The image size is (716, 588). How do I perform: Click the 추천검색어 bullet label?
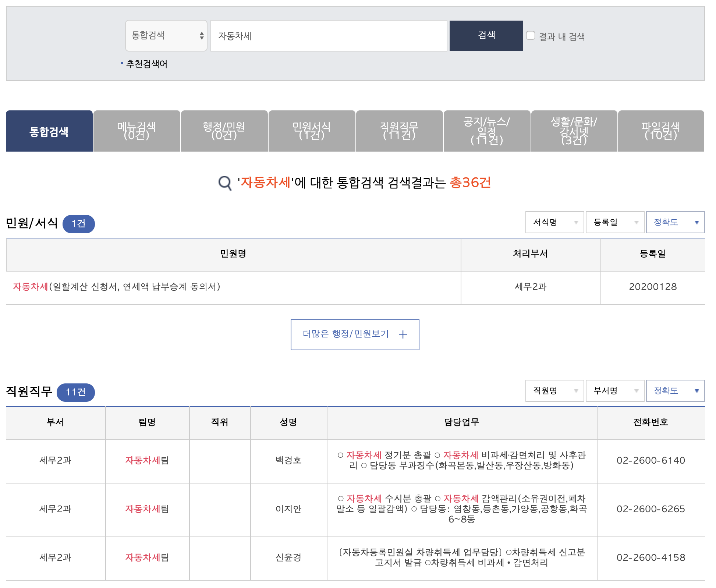[146, 64]
